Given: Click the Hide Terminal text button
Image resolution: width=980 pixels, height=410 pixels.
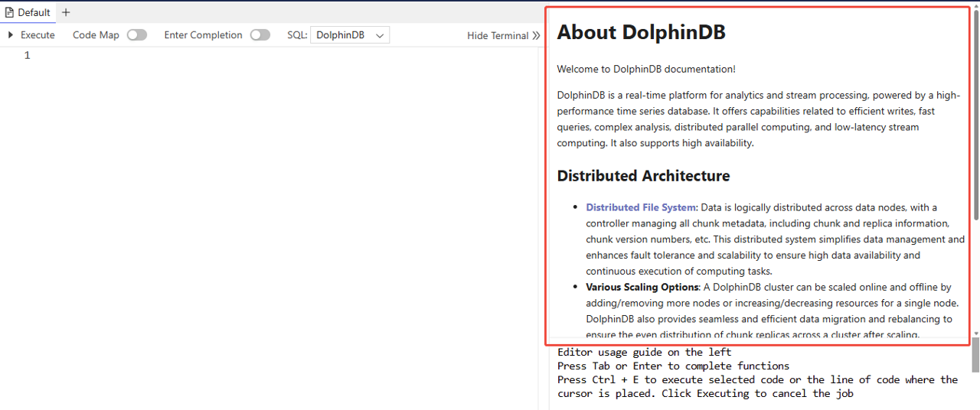Looking at the screenshot, I should click(x=498, y=36).
